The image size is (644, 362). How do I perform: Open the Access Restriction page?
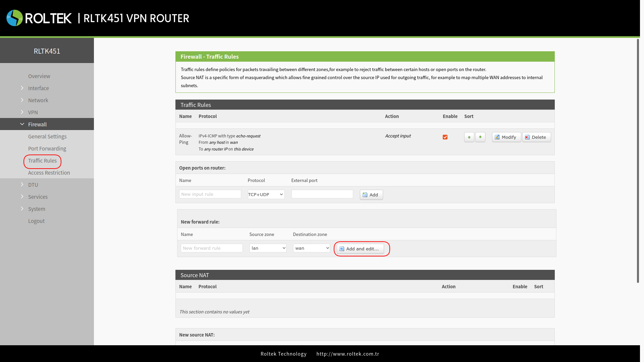click(x=49, y=173)
